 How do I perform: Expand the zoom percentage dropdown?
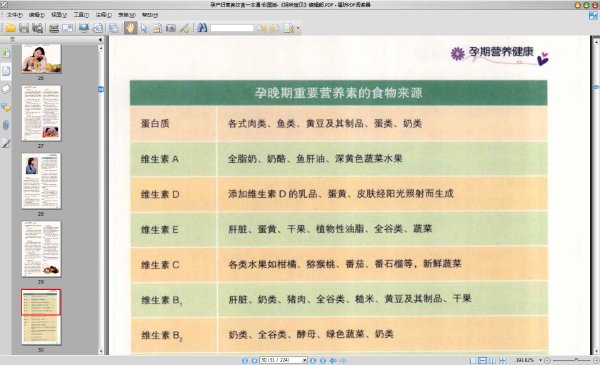pyautogui.click(x=540, y=360)
